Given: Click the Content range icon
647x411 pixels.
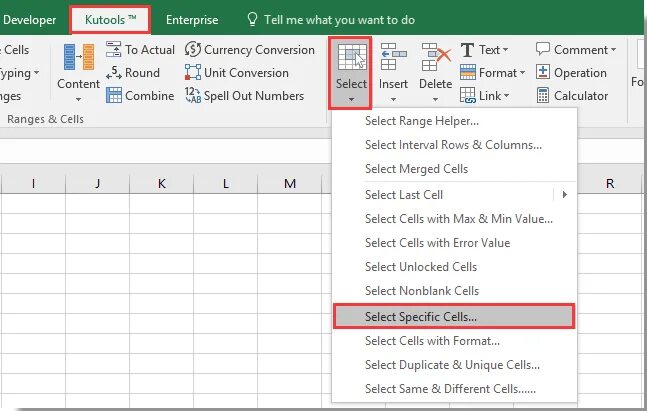Looking at the screenshot, I should click(x=78, y=60).
